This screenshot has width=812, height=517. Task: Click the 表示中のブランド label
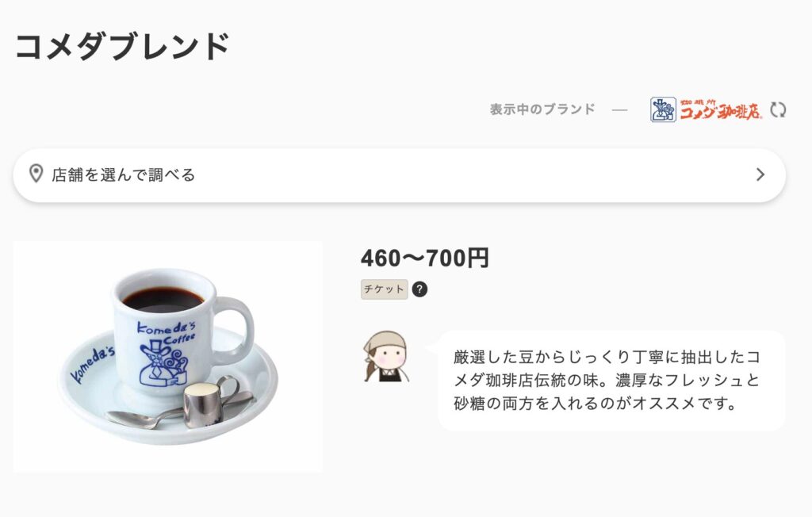(x=542, y=109)
